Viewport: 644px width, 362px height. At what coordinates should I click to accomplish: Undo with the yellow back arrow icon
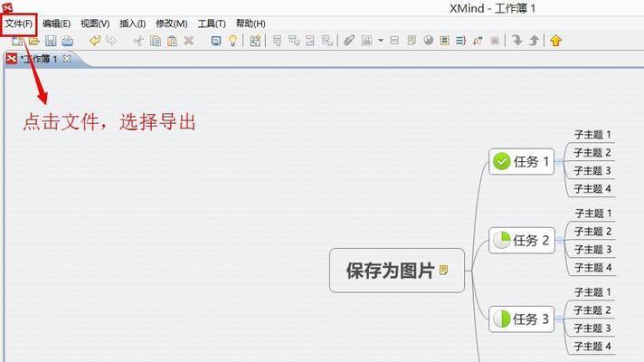95,40
